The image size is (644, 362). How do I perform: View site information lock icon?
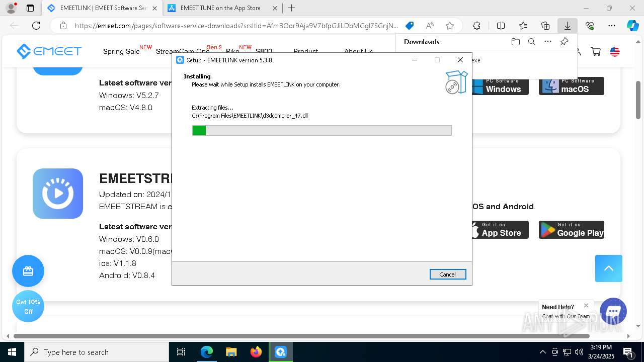63,26
